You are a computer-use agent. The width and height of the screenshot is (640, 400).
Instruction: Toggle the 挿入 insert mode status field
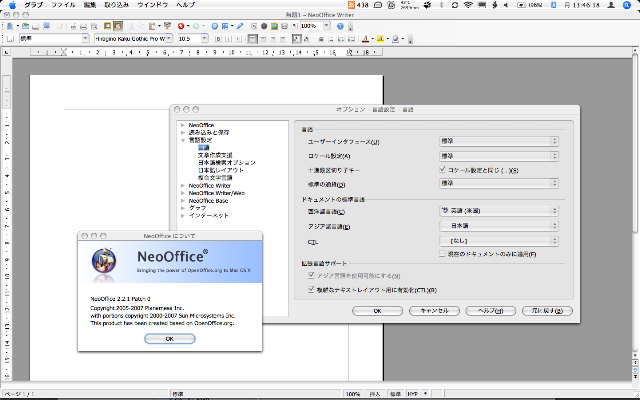click(374, 394)
